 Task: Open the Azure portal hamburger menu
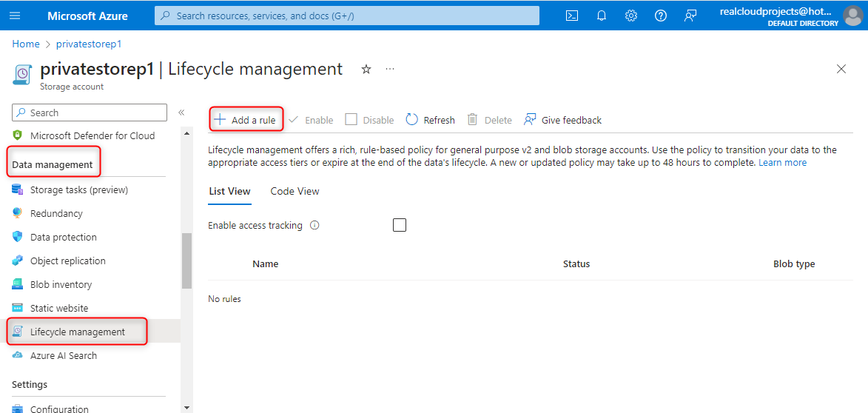pos(16,16)
